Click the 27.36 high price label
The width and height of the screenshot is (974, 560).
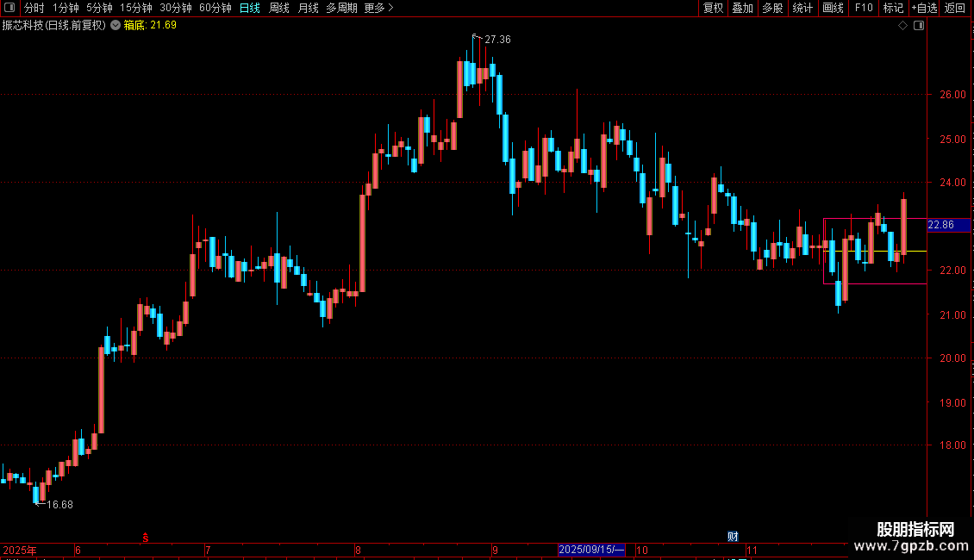click(497, 40)
